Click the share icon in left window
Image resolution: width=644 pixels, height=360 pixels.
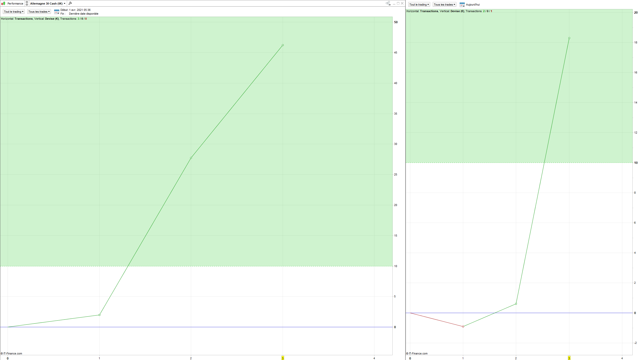point(388,3)
